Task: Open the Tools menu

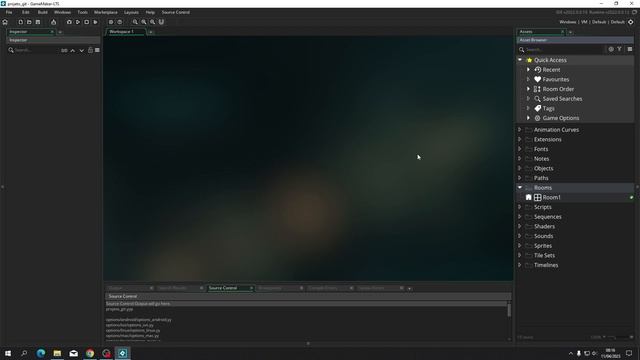Action: (x=82, y=12)
